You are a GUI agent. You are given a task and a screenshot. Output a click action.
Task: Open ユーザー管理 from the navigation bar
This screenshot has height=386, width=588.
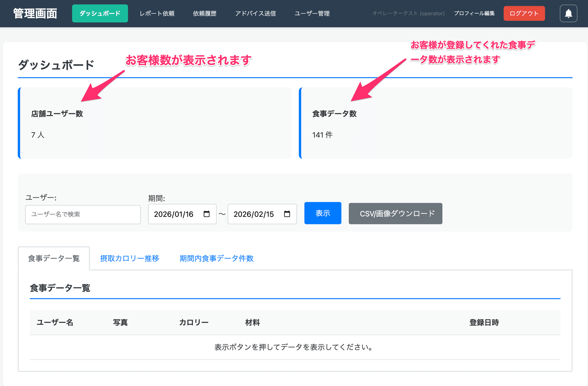click(312, 13)
